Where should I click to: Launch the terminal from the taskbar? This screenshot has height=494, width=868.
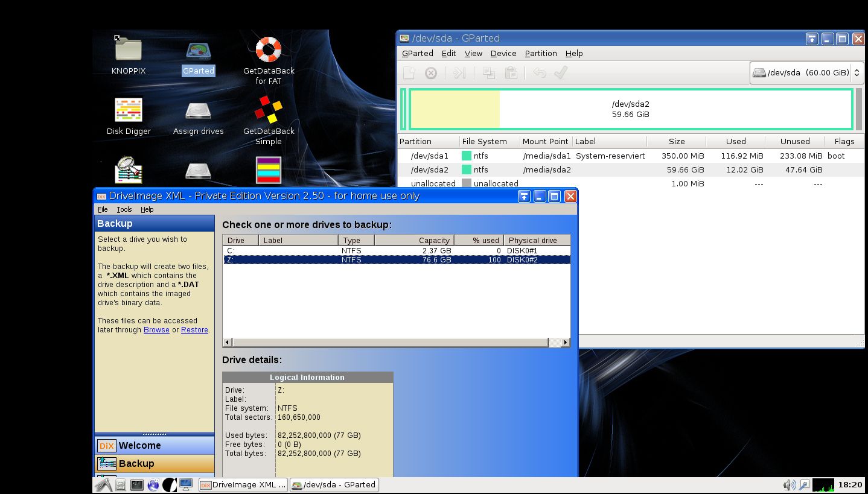click(137, 484)
